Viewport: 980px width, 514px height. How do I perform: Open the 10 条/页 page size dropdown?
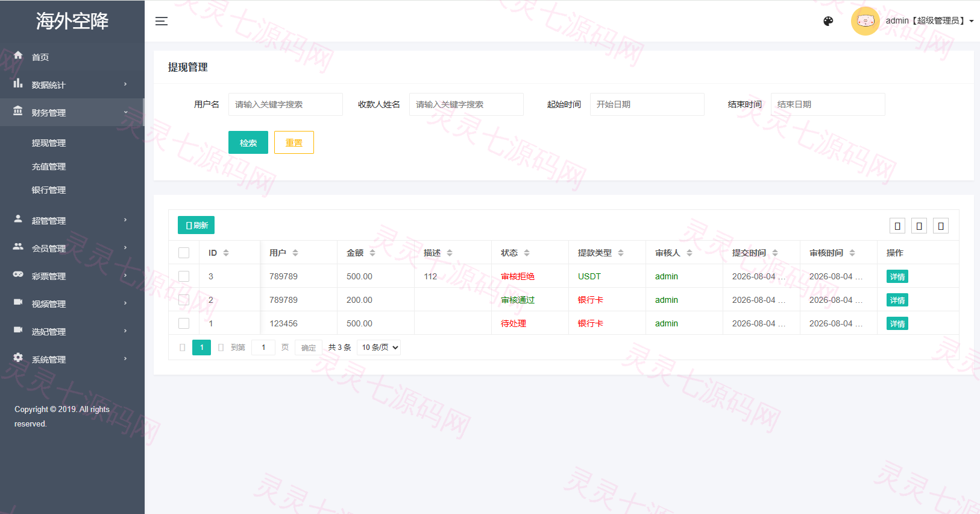pyautogui.click(x=379, y=347)
